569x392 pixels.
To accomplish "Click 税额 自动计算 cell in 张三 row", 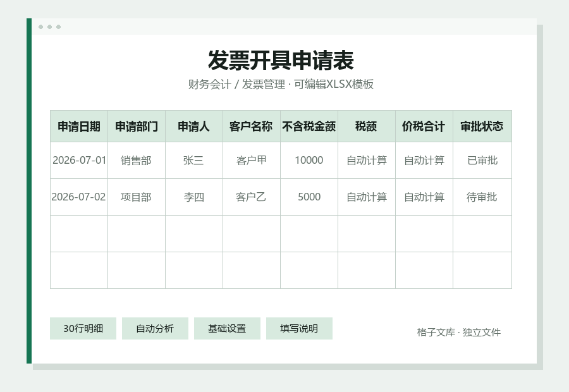I will click(367, 161).
